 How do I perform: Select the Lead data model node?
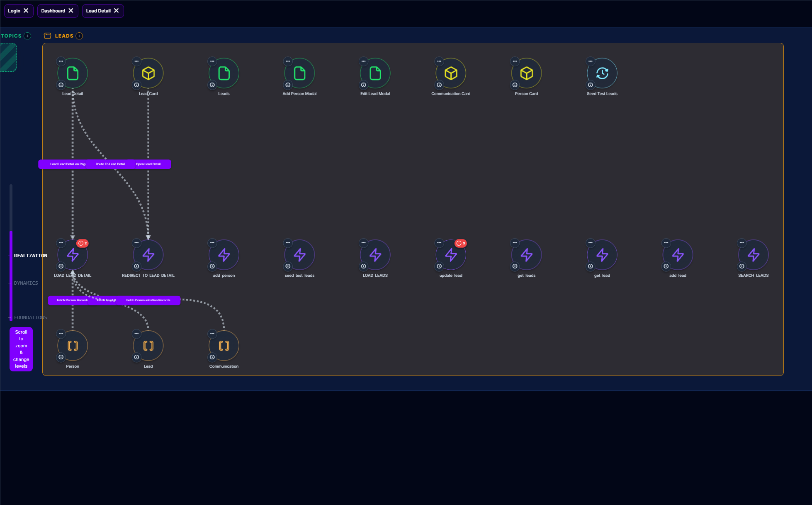[x=148, y=346]
